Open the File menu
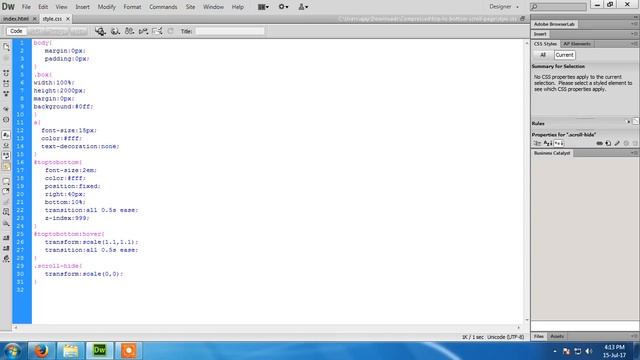Viewport: 640px width, 360px height. coord(26,7)
